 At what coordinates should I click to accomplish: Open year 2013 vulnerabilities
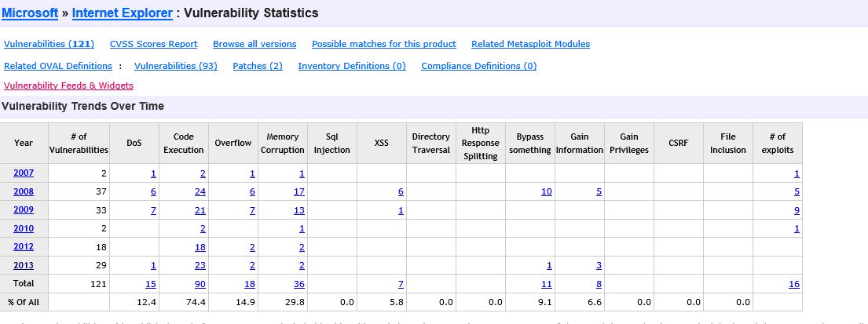[x=24, y=265]
